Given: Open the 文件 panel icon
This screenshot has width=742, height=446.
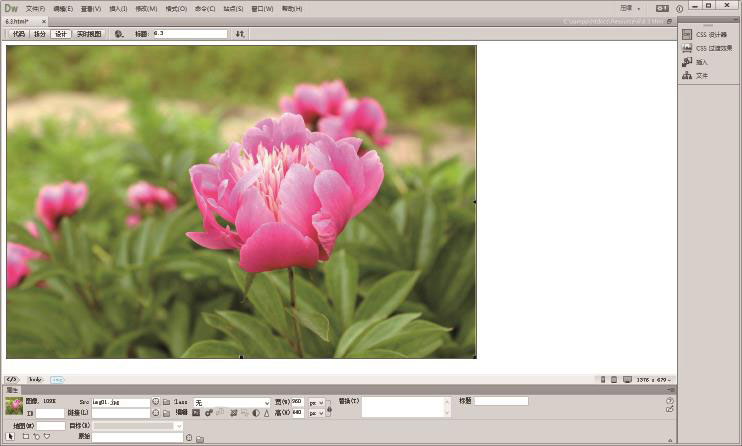Looking at the screenshot, I should tap(688, 75).
